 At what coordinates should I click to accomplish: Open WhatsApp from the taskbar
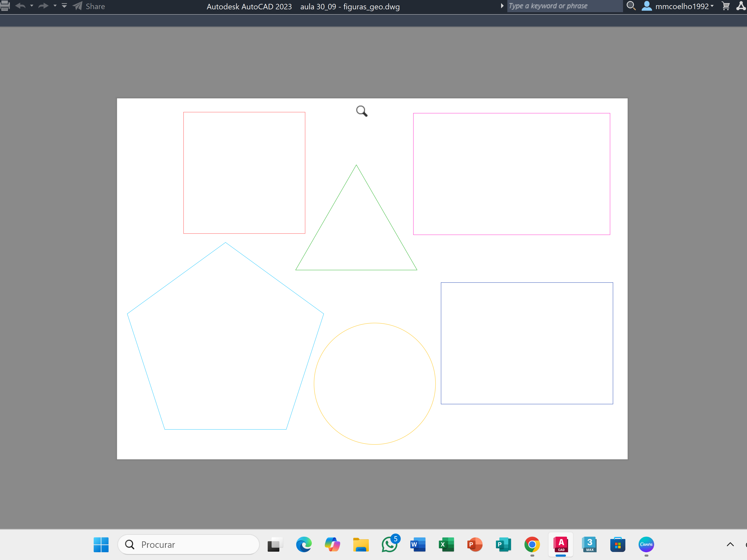389,544
